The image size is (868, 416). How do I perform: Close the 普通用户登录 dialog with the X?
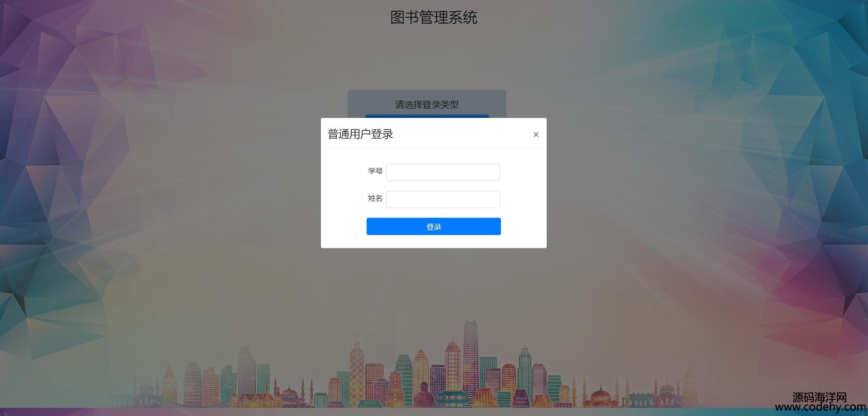536,134
